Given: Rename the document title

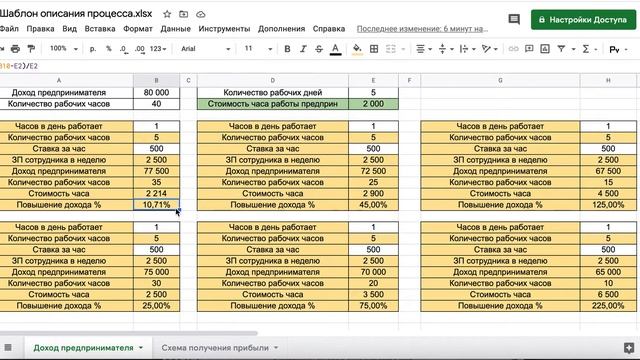Looking at the screenshot, I should (76, 14).
